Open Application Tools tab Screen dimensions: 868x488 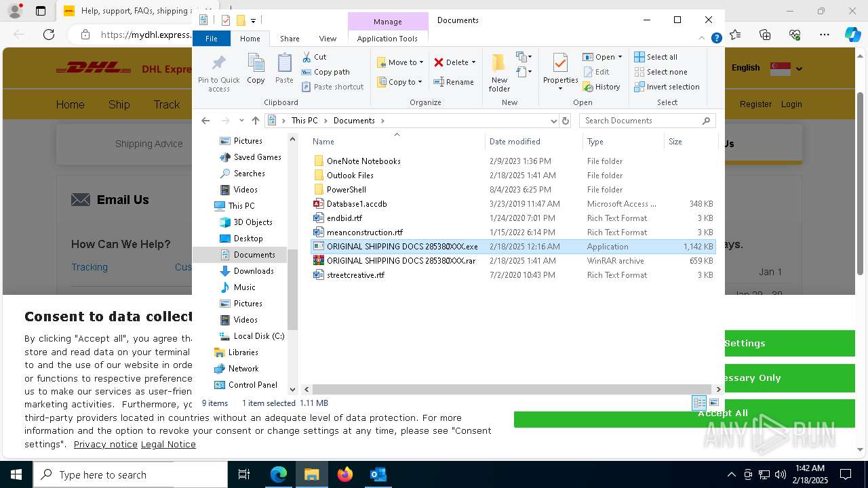click(x=387, y=39)
